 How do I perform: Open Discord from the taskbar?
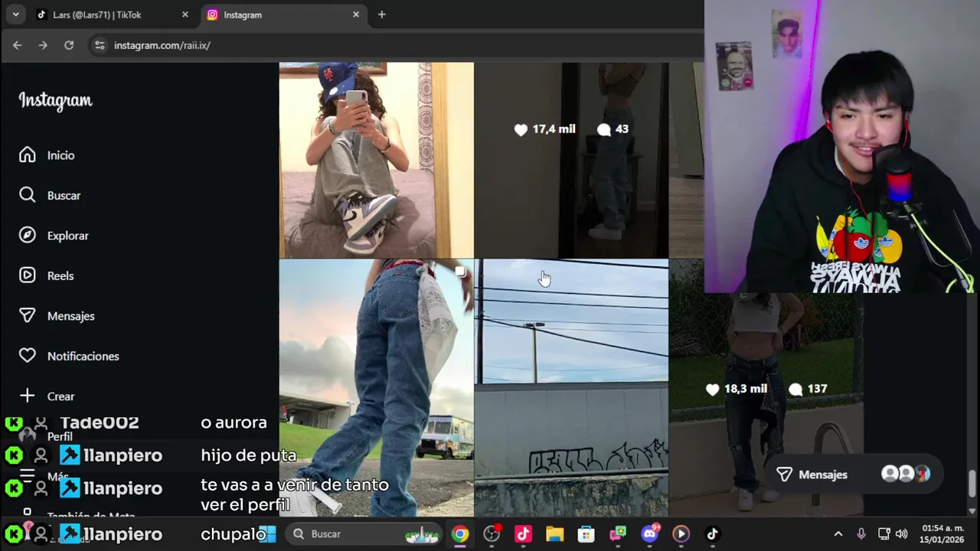point(649,534)
